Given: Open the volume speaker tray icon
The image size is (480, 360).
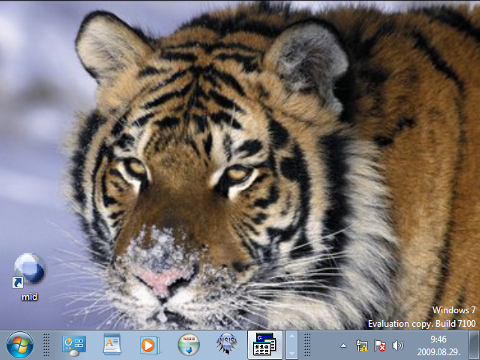Looking at the screenshot, I should (397, 346).
